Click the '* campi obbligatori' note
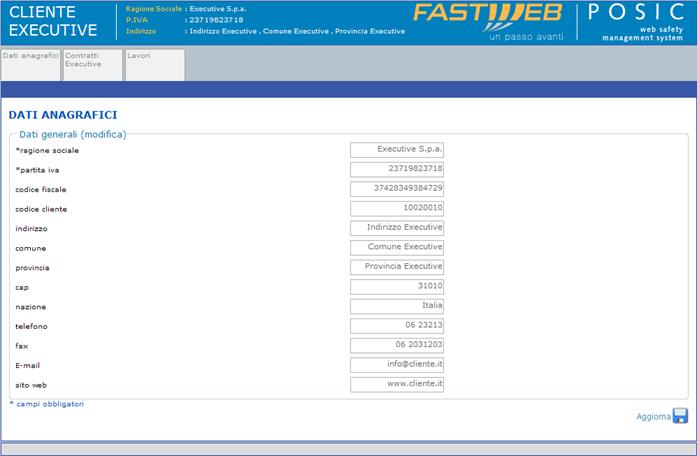This screenshot has width=697, height=456. [x=47, y=404]
